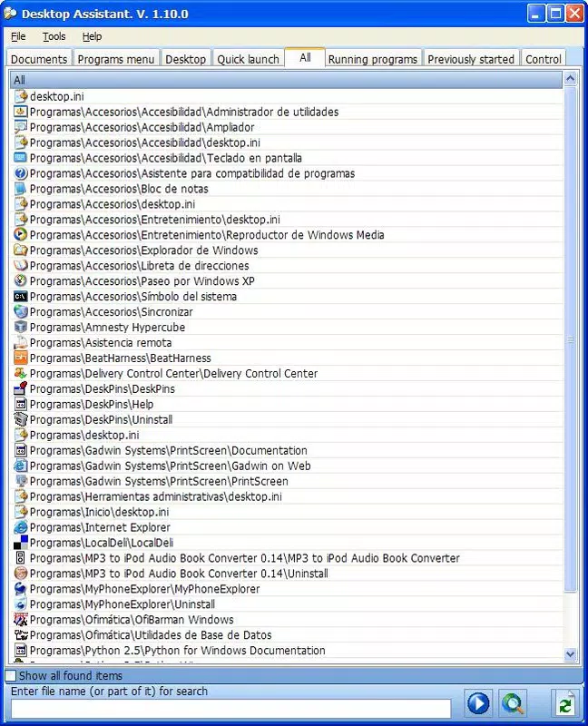Click the green refresh arrows button

[565, 704]
